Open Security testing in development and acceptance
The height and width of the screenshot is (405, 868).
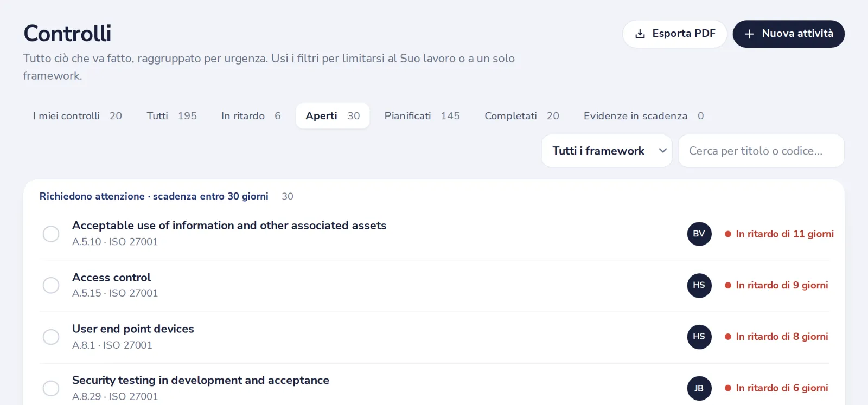[201, 381]
